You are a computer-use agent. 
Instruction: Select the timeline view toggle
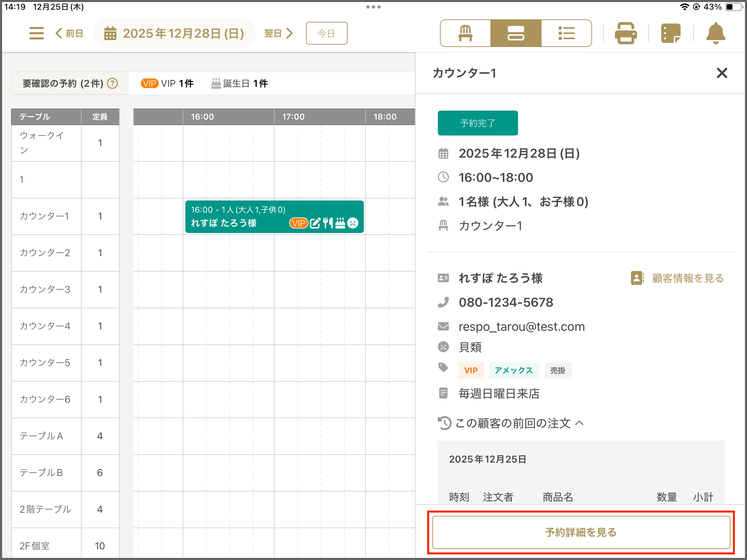tap(516, 33)
